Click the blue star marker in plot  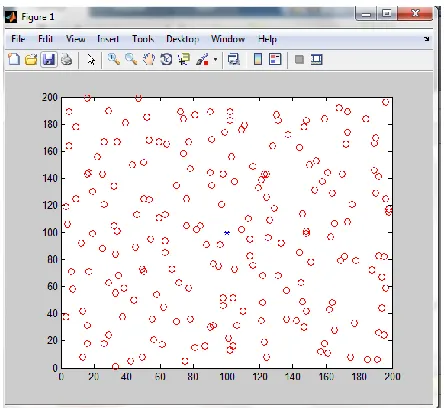tap(227, 233)
